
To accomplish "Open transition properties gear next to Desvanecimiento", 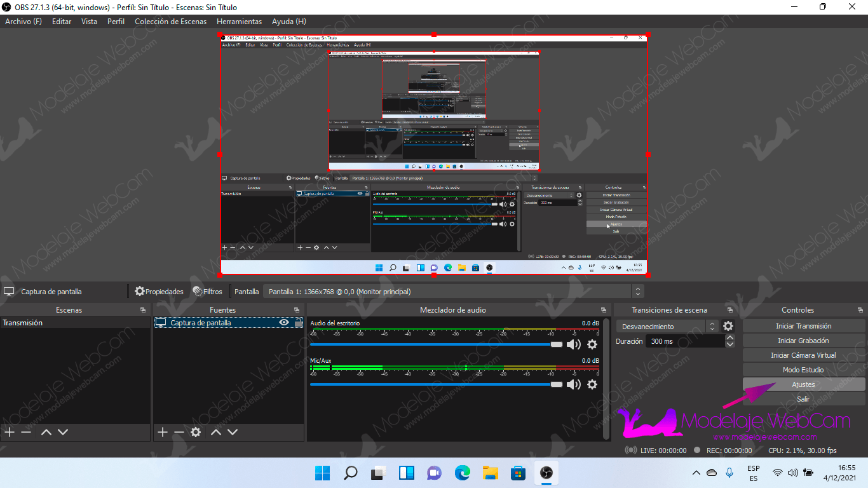I will tap(728, 326).
